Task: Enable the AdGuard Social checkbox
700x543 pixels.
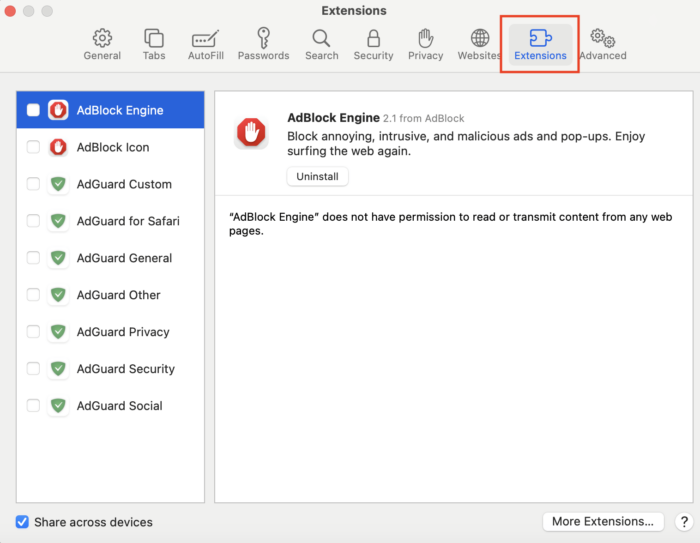Action: pyautogui.click(x=33, y=405)
